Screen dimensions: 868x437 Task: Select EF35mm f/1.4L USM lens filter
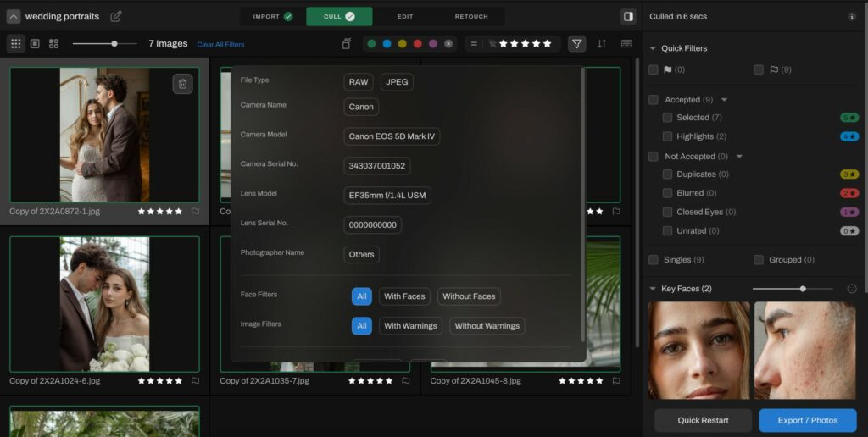387,196
